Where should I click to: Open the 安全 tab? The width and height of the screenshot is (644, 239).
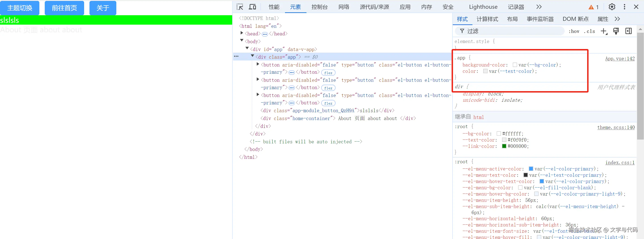click(448, 7)
